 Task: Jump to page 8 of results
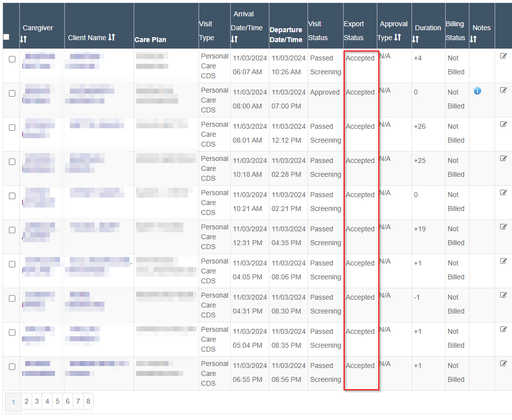coord(88,401)
